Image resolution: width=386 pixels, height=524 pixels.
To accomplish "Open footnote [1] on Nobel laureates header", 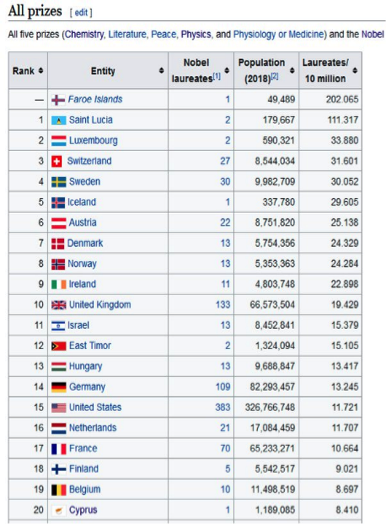I will [x=217, y=77].
